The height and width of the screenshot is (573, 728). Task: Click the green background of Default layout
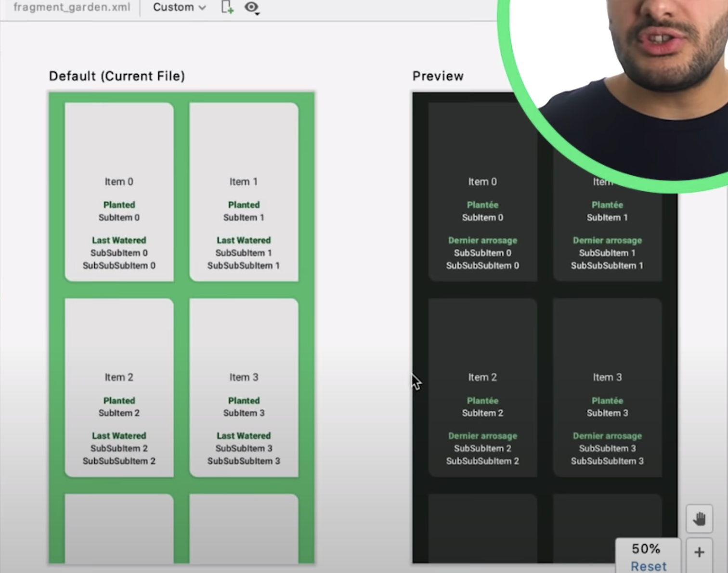pos(181,289)
